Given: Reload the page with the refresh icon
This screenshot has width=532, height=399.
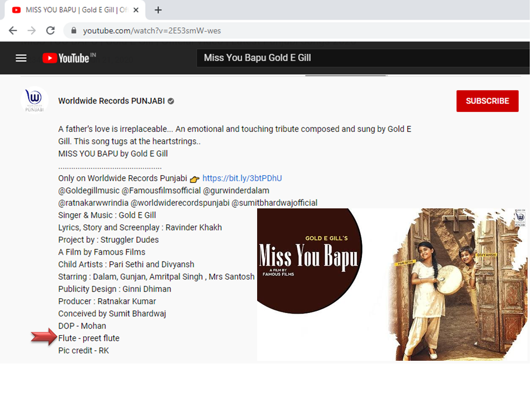Looking at the screenshot, I should click(x=50, y=30).
